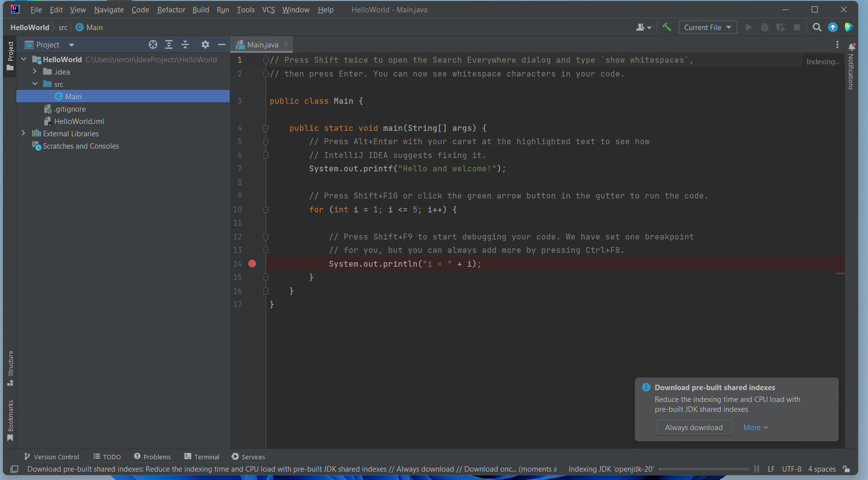
Task: Click the indexing progress bar
Action: coord(704,469)
